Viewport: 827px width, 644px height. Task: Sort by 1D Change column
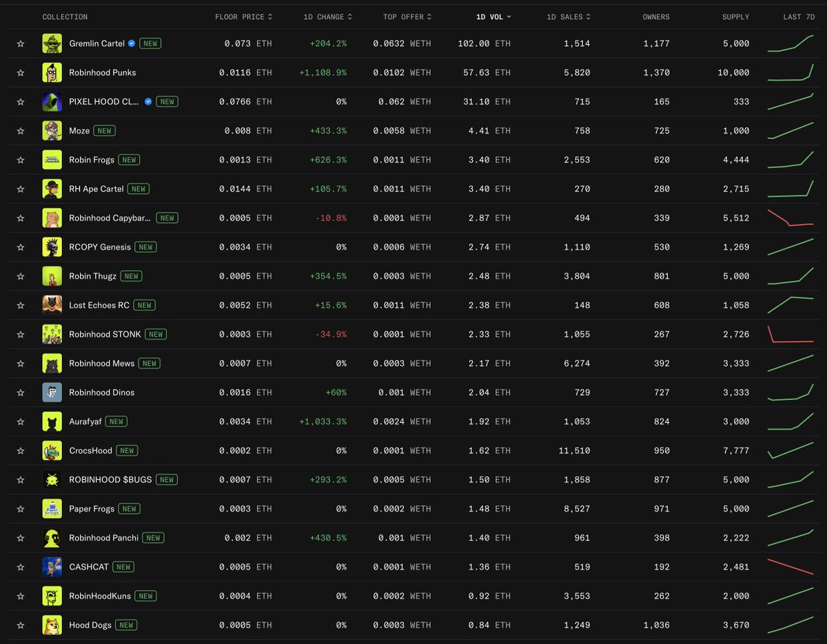pos(327,17)
